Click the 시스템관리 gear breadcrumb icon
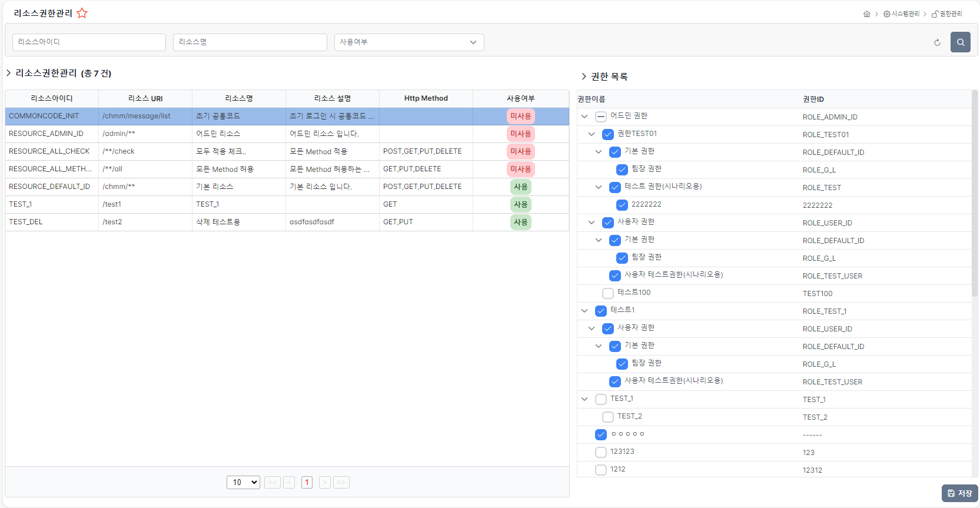 [x=886, y=14]
